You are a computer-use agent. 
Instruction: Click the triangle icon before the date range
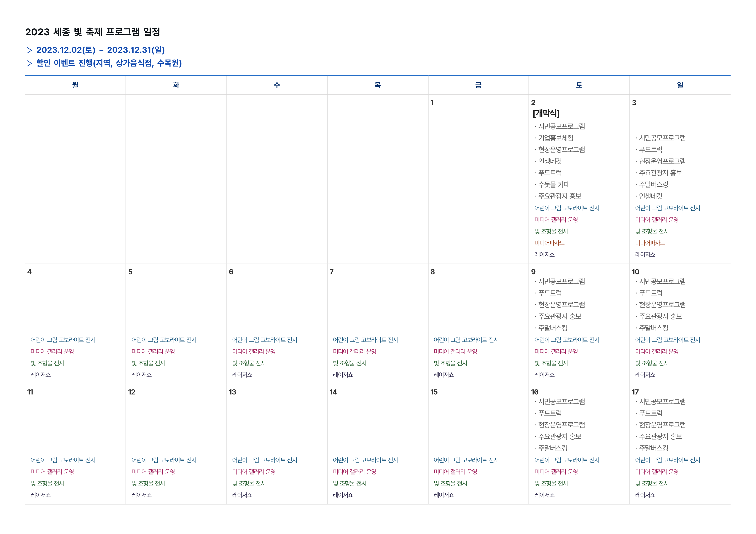pos(29,50)
